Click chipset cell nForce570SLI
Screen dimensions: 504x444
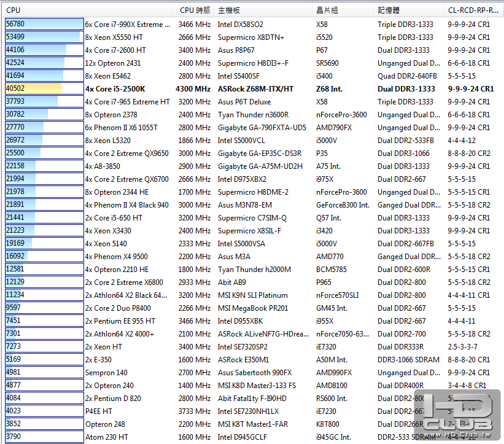(x=337, y=295)
